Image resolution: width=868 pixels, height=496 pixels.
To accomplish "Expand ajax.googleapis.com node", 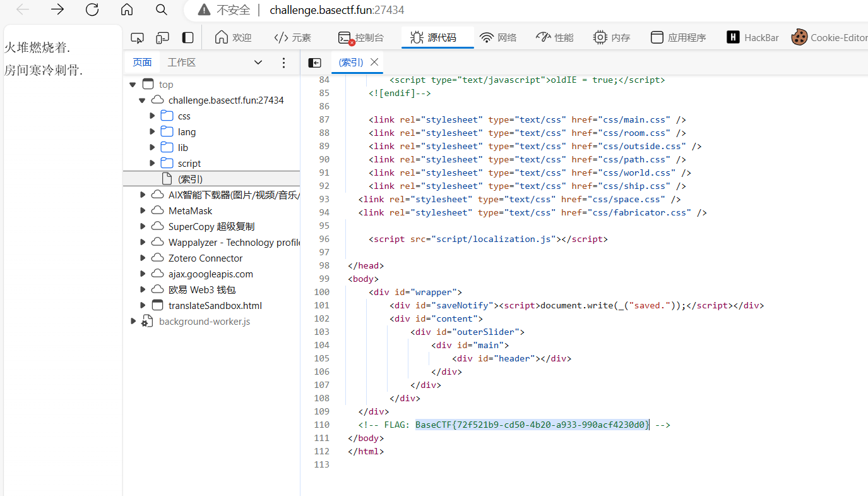I will [142, 274].
